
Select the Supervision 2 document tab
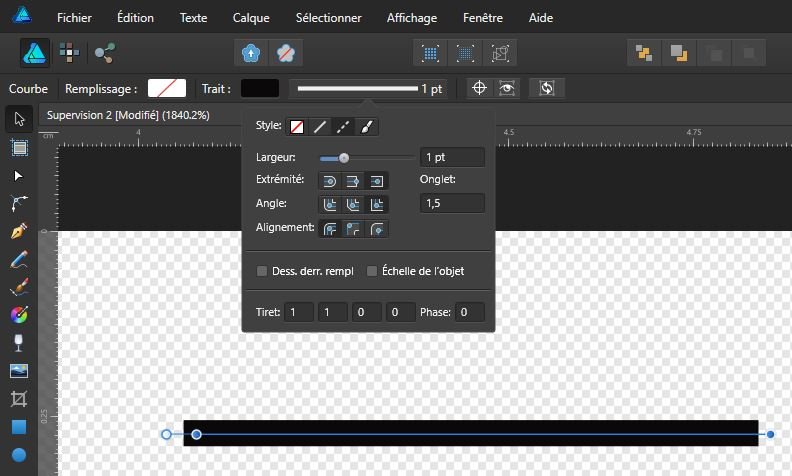(128, 115)
